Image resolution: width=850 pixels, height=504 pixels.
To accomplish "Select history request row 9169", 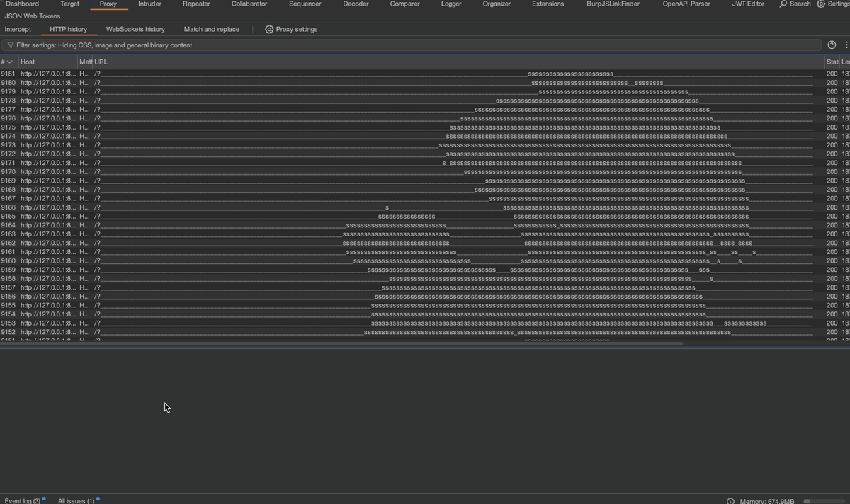I will tap(425, 181).
